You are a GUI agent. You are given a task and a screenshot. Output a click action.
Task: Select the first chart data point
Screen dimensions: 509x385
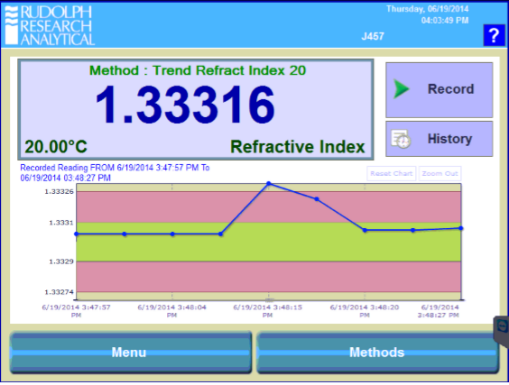(77, 234)
